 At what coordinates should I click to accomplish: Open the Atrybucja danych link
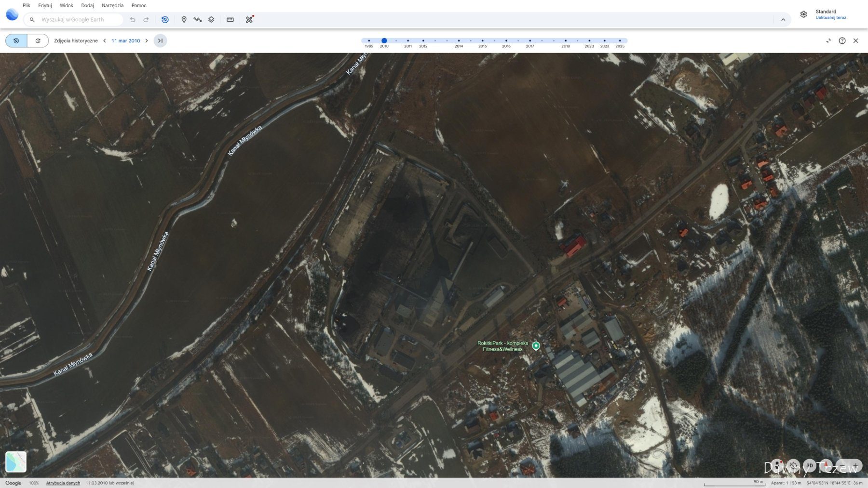(x=63, y=483)
